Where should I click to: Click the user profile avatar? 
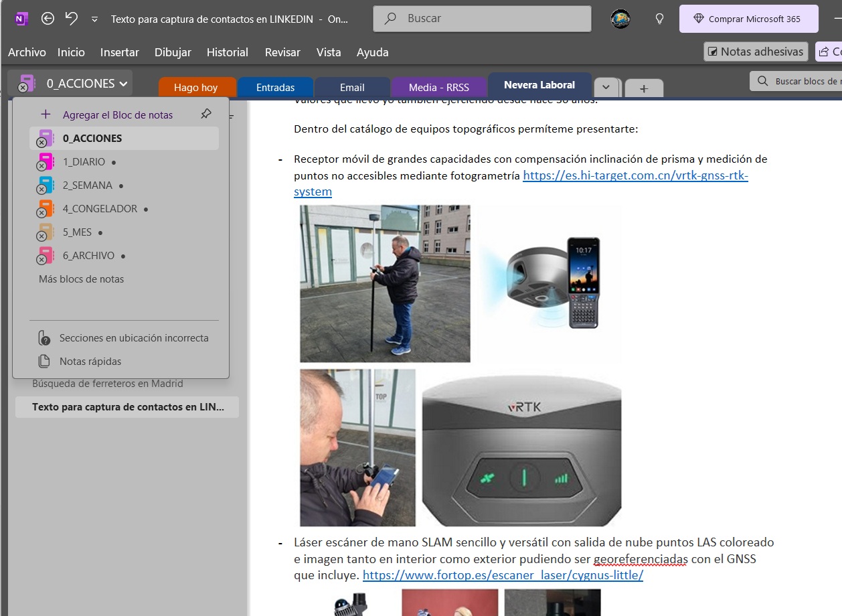coord(620,19)
